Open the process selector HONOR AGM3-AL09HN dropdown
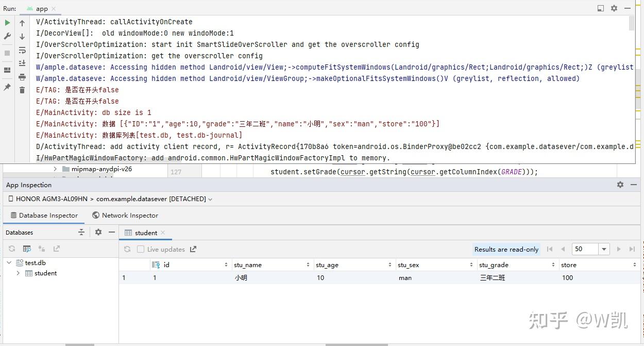Viewport: 644px width, 346px height. (111, 199)
